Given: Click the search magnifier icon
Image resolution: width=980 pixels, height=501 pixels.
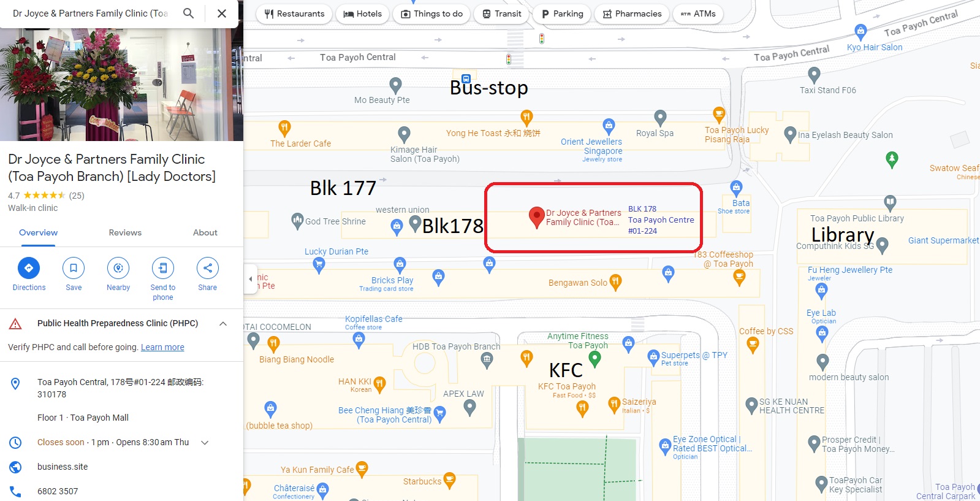Looking at the screenshot, I should point(189,13).
